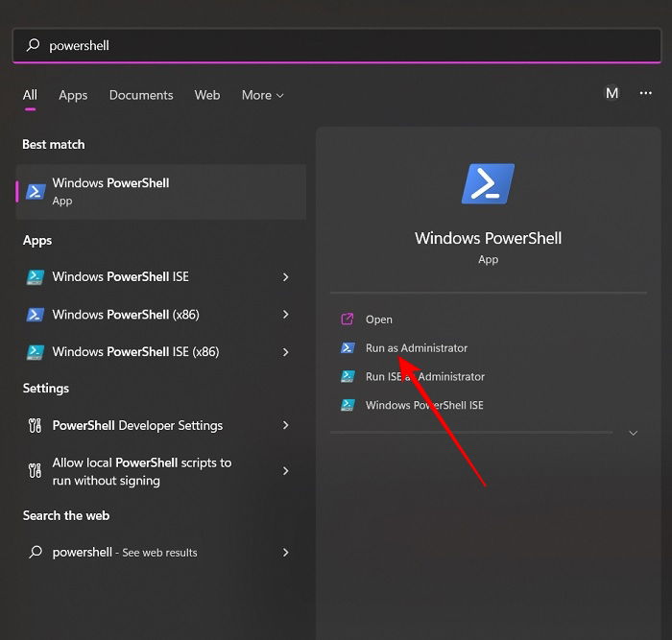Expand more actions with down chevron
Screen dimensions: 672x640
tap(633, 433)
